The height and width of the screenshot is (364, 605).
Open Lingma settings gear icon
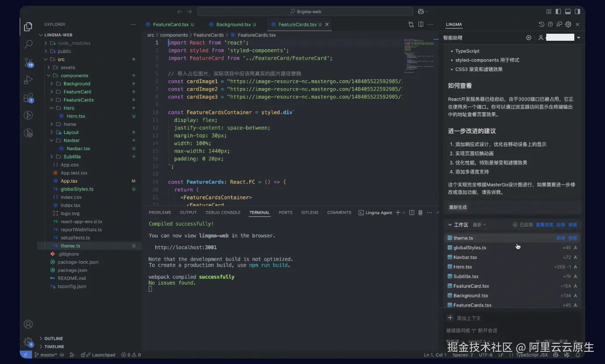[x=568, y=25]
